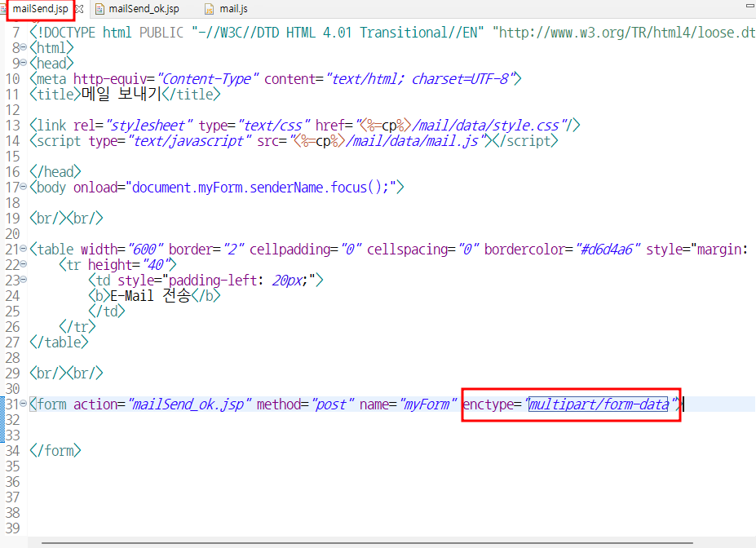Image resolution: width=756 pixels, height=548 pixels.
Task: Open the mail.js editor tab
Action: pyautogui.click(x=234, y=9)
